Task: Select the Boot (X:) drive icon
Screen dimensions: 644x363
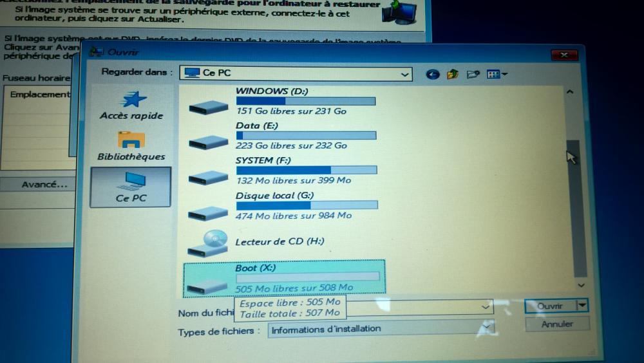Action: pos(207,286)
